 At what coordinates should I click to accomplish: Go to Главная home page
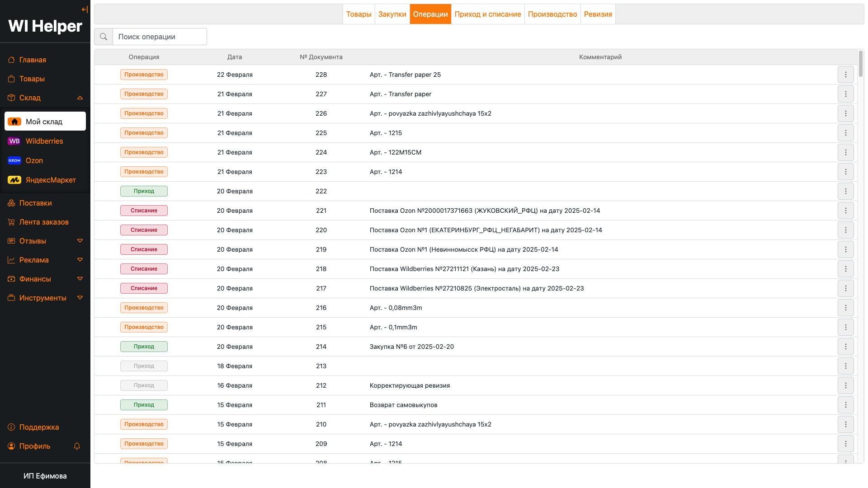click(33, 60)
